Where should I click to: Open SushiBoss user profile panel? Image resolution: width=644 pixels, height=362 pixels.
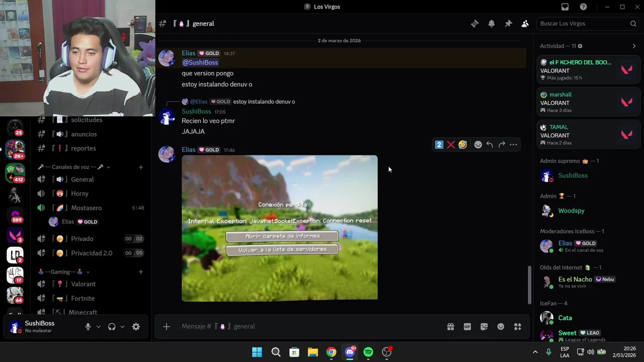(40, 327)
